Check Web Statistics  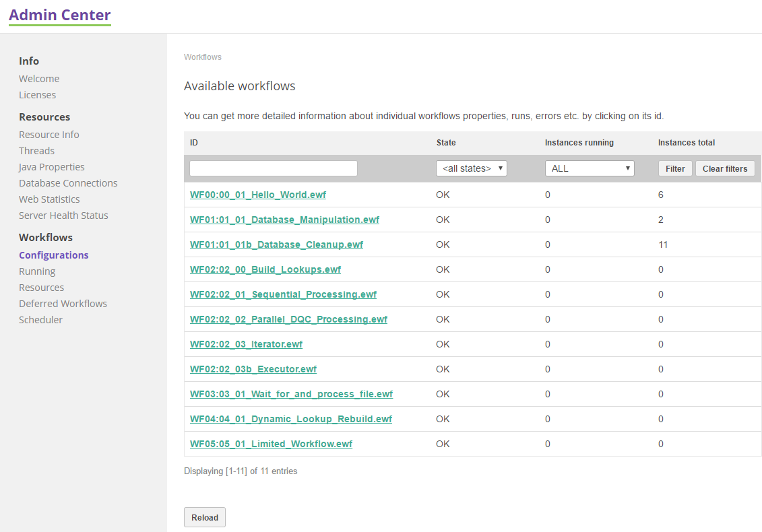point(49,199)
